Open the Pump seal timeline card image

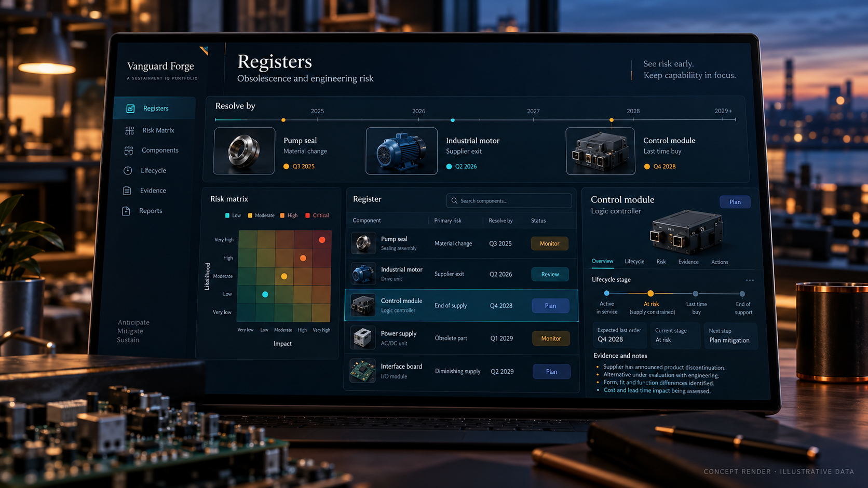pyautogui.click(x=244, y=151)
